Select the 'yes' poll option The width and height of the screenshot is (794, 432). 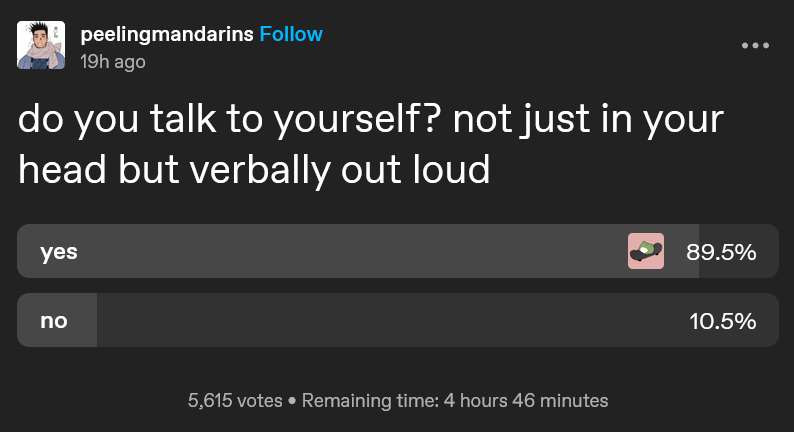point(398,251)
